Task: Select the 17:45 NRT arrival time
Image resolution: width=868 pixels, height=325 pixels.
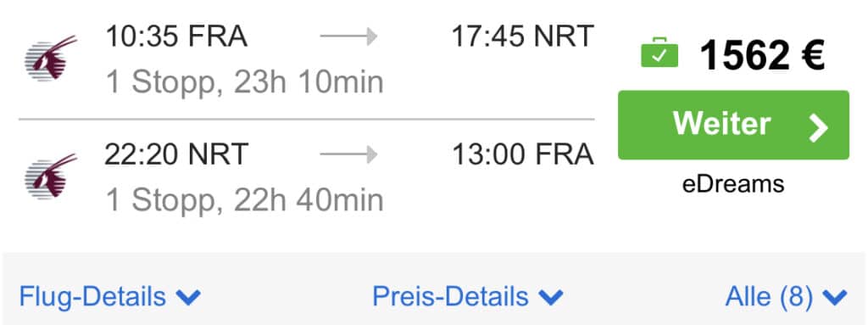Action: click(x=522, y=37)
